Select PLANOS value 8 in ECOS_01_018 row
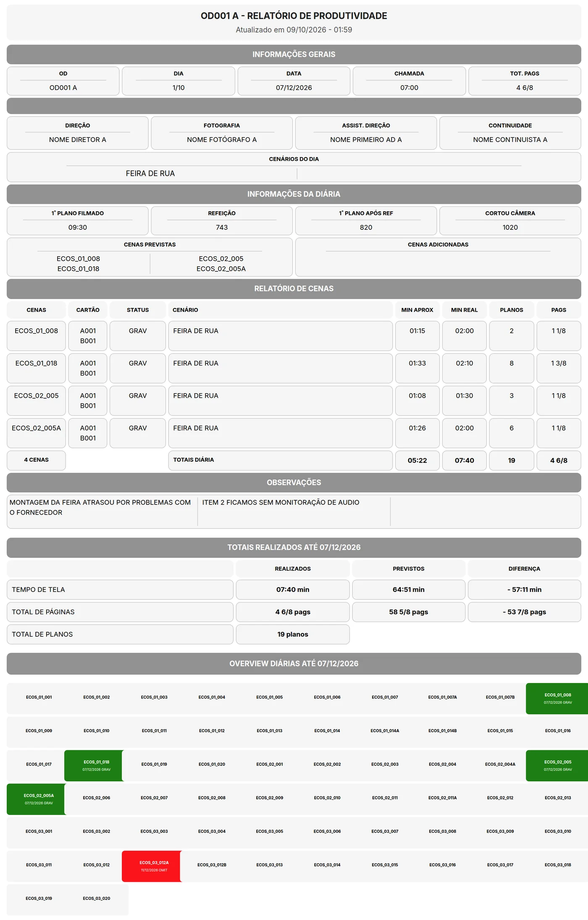 512,368
